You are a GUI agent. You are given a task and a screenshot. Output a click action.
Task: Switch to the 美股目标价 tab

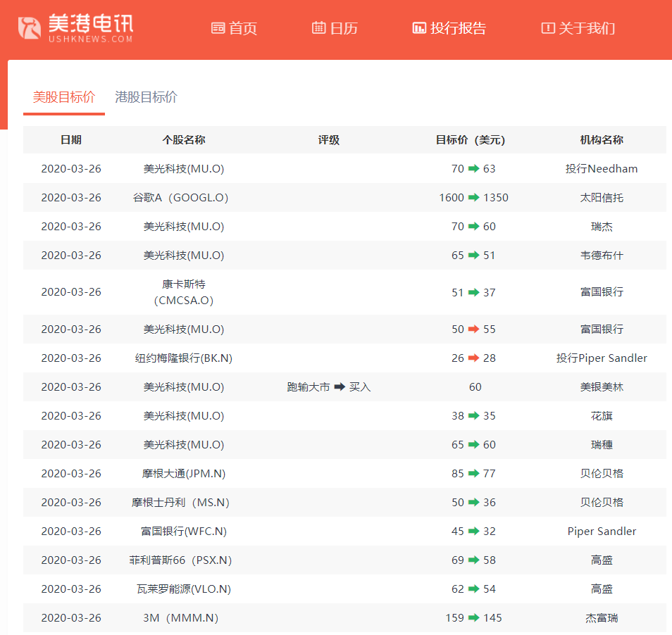pyautogui.click(x=64, y=97)
